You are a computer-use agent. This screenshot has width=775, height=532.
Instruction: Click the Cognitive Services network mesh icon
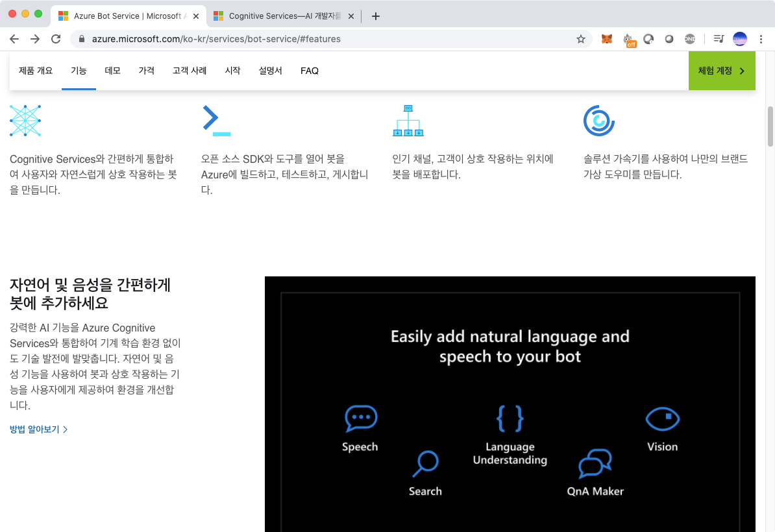25,121
